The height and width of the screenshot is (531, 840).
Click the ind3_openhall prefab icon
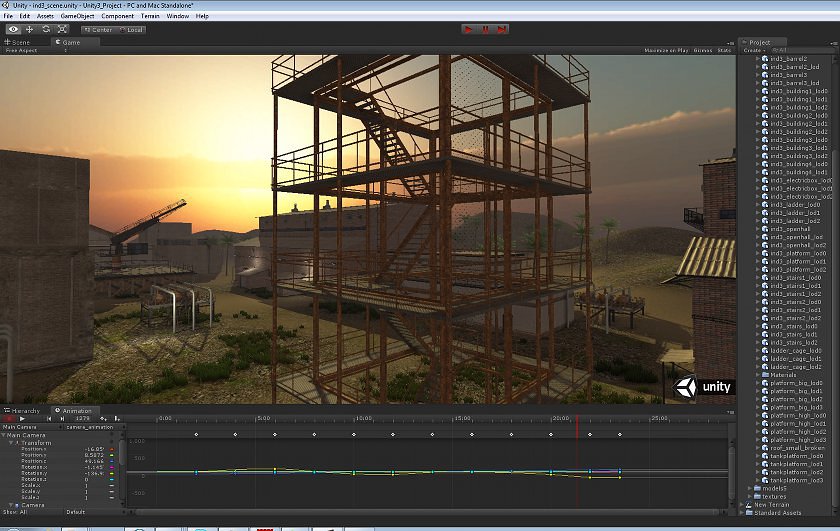765,229
